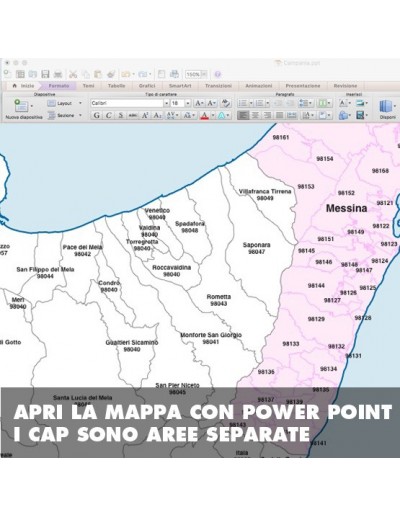Toggle align text right button
400x517 pixels.
tap(267, 115)
